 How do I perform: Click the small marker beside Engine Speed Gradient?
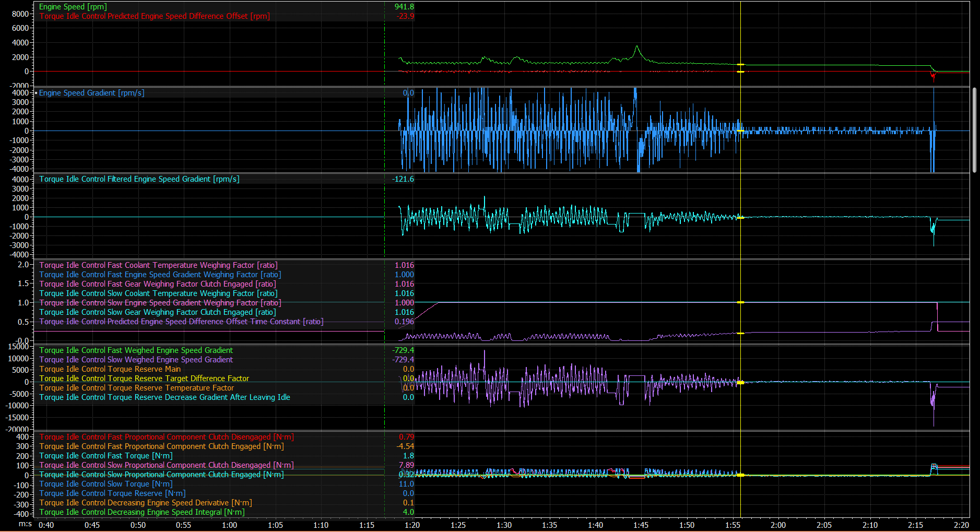(36, 93)
